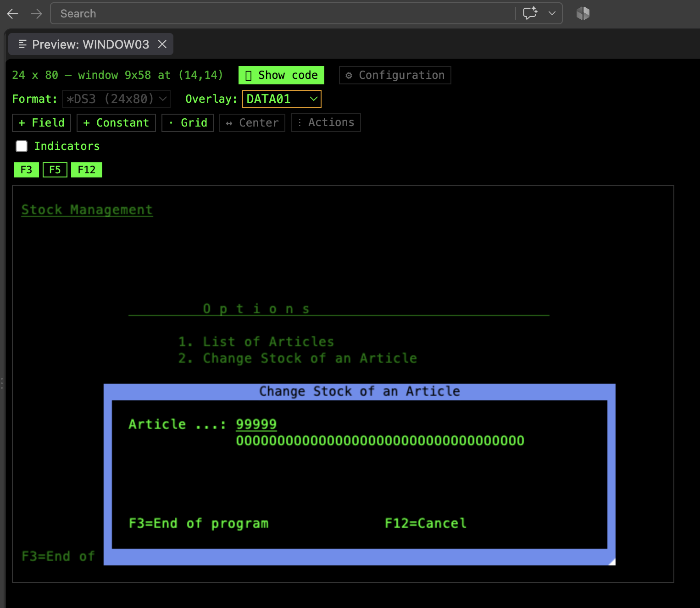The height and width of the screenshot is (608, 700).
Task: Click the window title 'Change Stock of an Article'
Action: click(x=360, y=391)
